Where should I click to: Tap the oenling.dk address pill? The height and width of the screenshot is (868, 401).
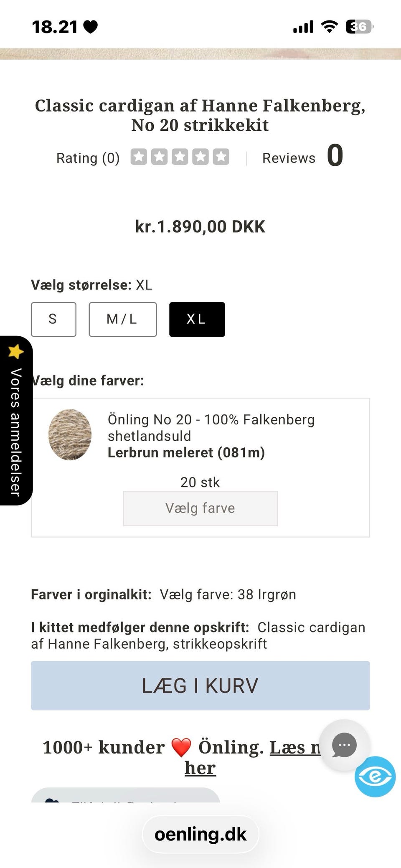200,834
